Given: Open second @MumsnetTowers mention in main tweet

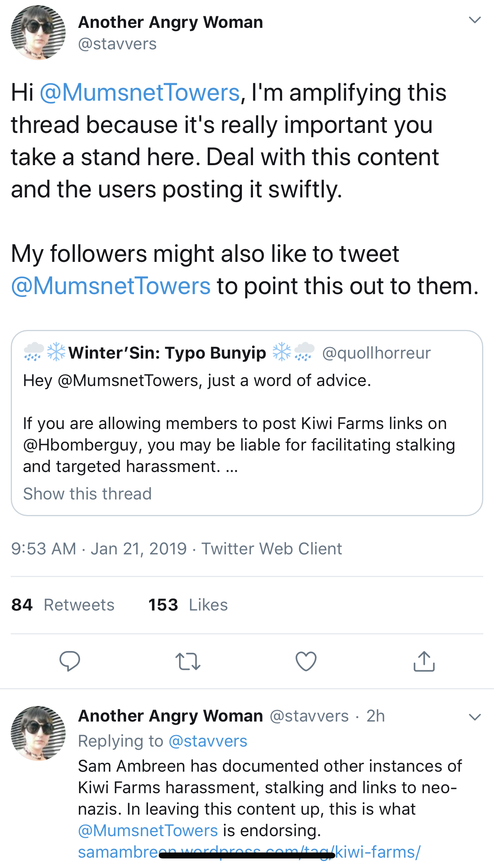Looking at the screenshot, I should [111, 286].
